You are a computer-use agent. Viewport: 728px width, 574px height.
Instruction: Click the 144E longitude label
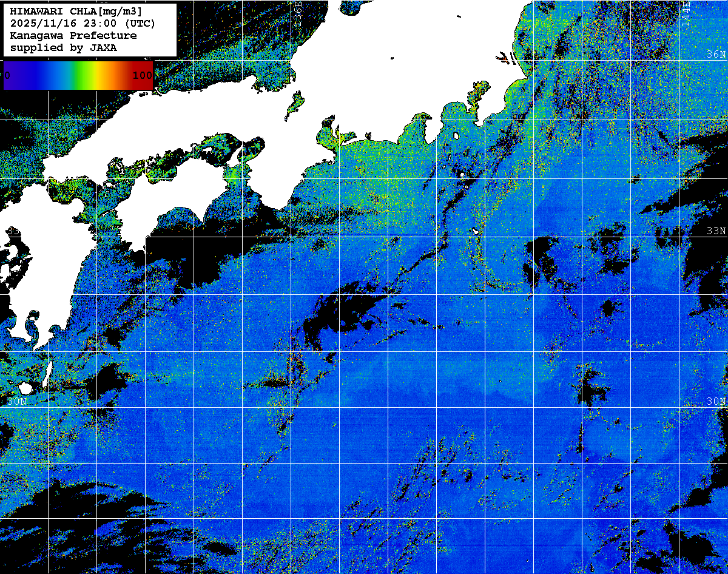(686, 12)
